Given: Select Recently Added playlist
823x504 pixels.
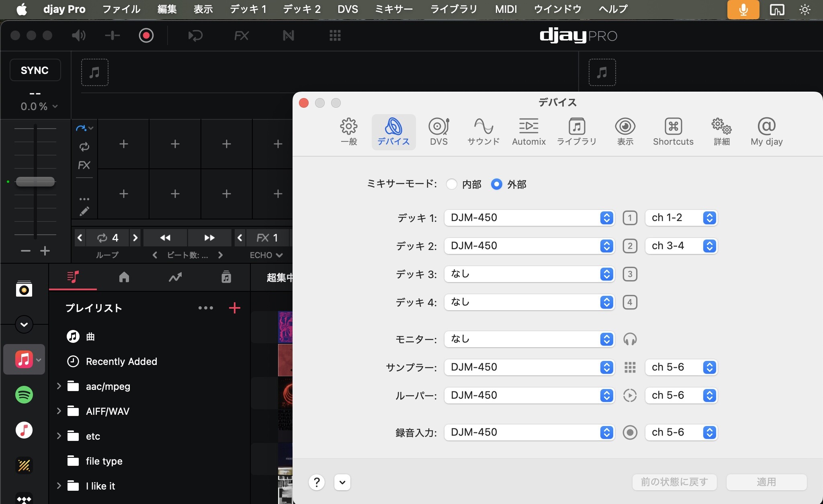Looking at the screenshot, I should click(121, 361).
